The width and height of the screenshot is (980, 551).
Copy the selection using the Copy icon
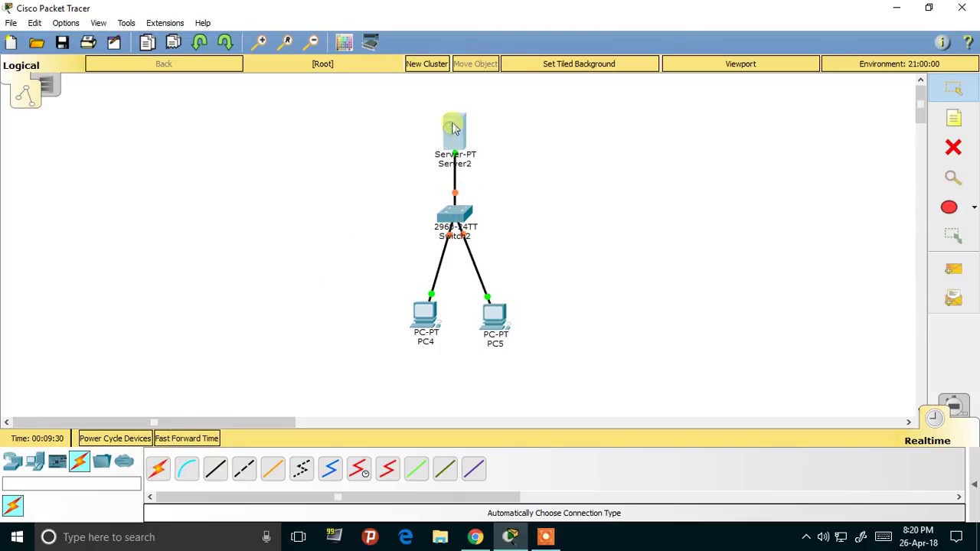(147, 43)
